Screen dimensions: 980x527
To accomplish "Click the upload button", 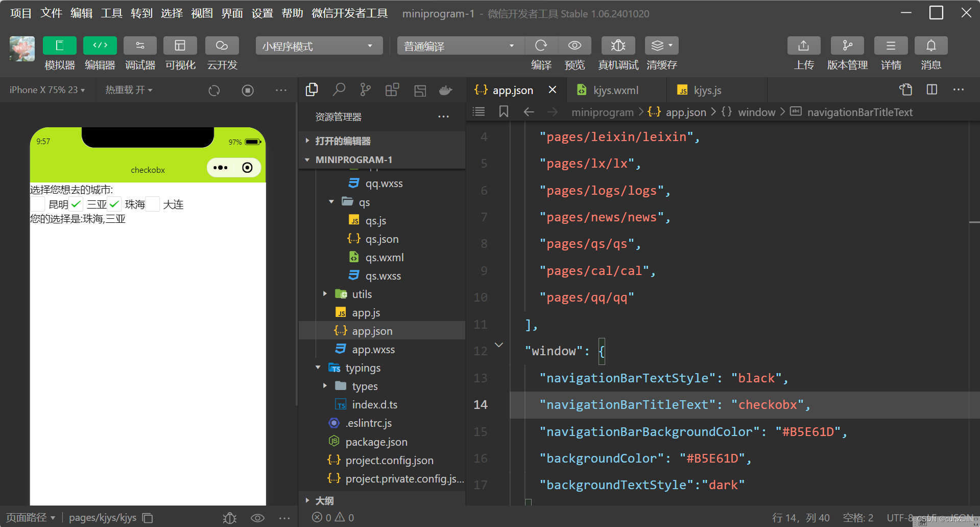I will pos(804,45).
